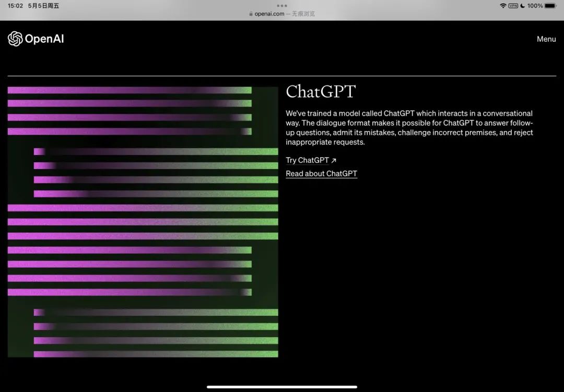Tap the 15:02 clock in the status bar
The image size is (564, 392).
(x=15, y=6)
